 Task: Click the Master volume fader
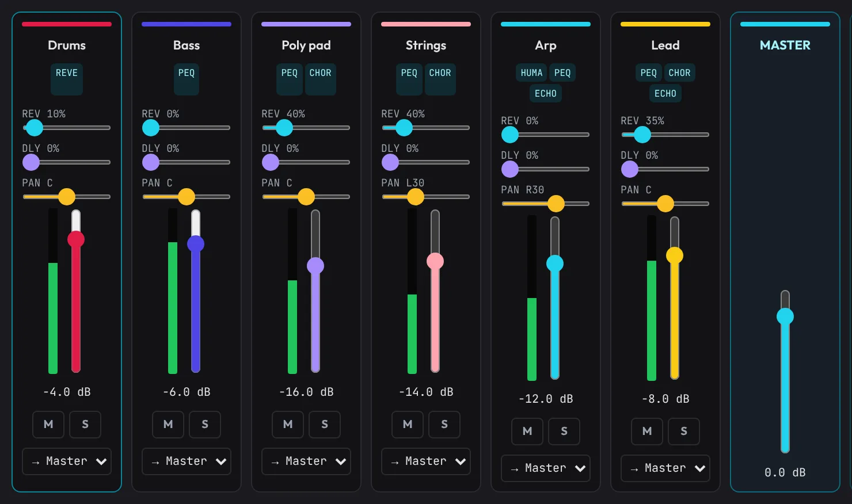(785, 372)
